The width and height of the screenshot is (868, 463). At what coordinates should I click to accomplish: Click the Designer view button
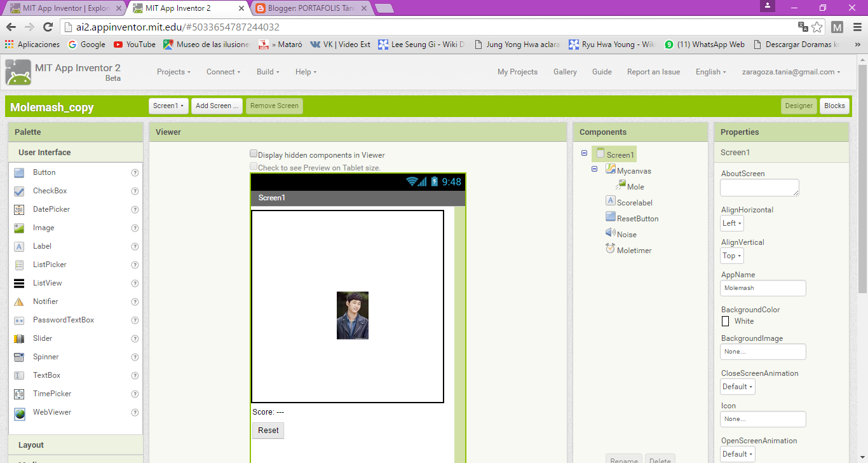coord(799,106)
